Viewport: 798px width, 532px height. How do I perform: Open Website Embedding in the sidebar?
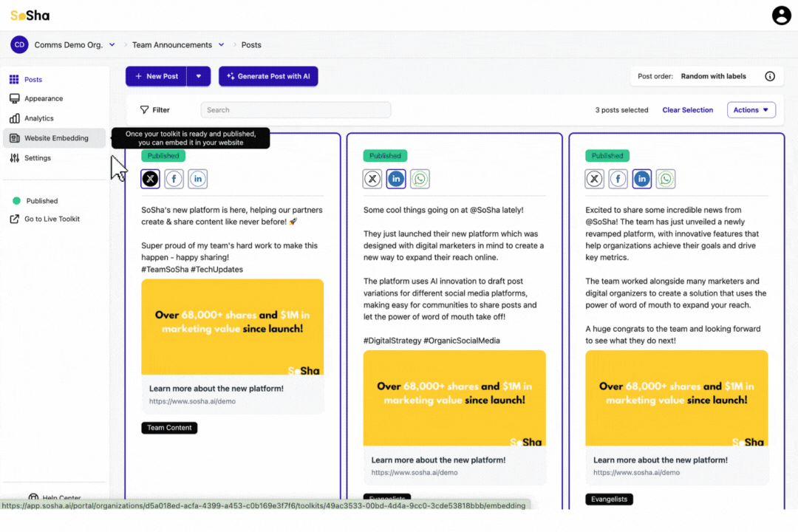coord(54,138)
